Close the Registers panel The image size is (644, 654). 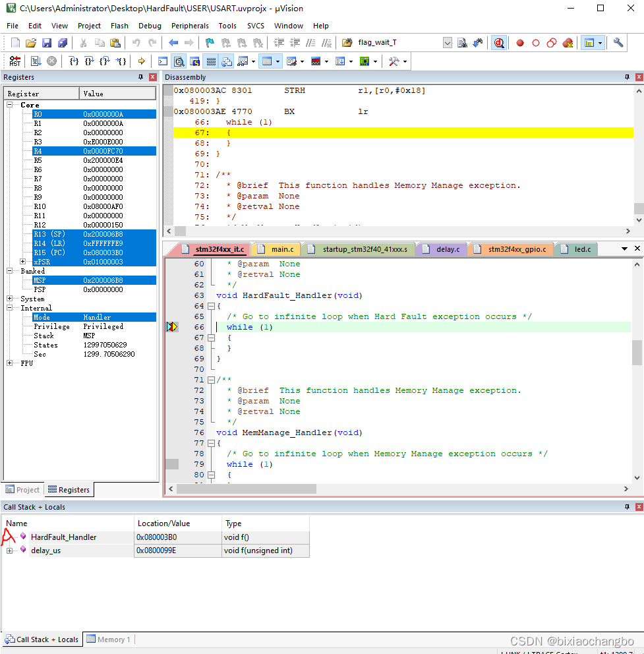click(153, 77)
